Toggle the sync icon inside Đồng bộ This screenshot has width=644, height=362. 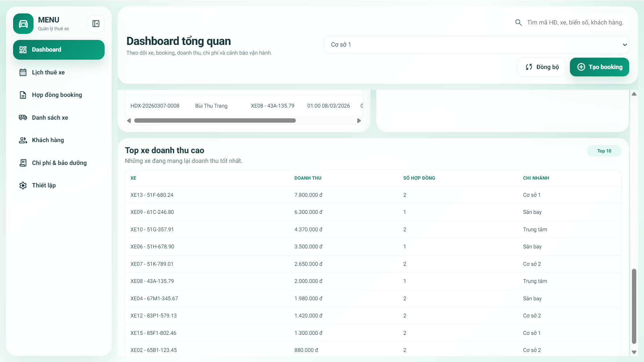[x=529, y=67]
